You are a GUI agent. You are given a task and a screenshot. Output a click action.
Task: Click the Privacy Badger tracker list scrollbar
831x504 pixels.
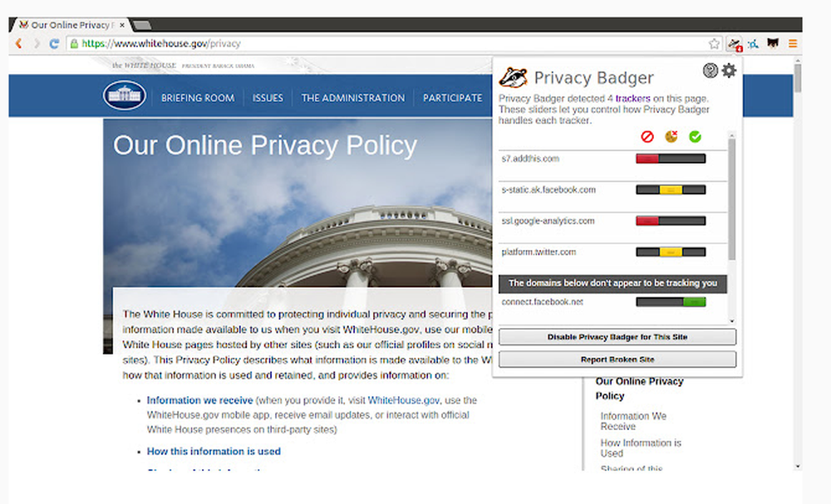731,198
